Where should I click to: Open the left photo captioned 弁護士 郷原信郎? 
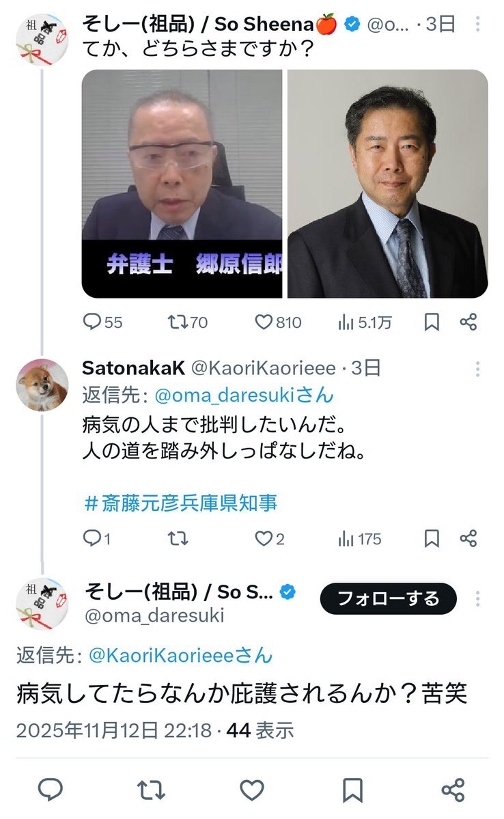[x=182, y=184]
